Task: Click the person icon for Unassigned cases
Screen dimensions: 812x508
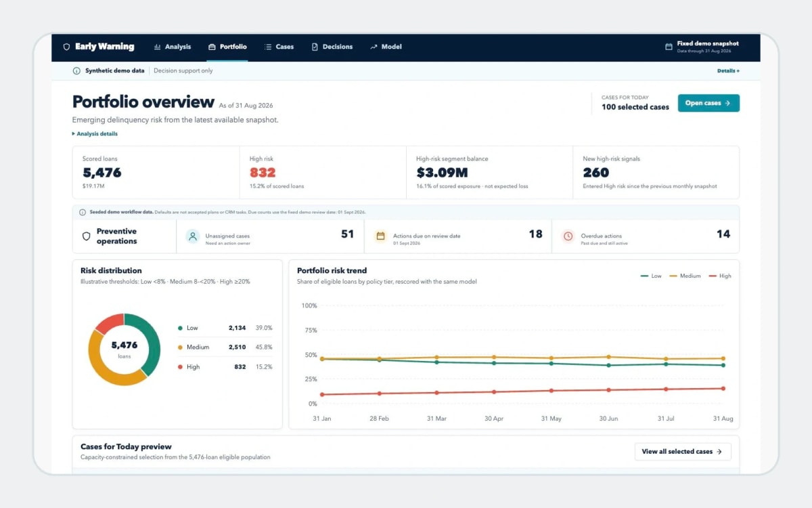Action: tap(193, 236)
